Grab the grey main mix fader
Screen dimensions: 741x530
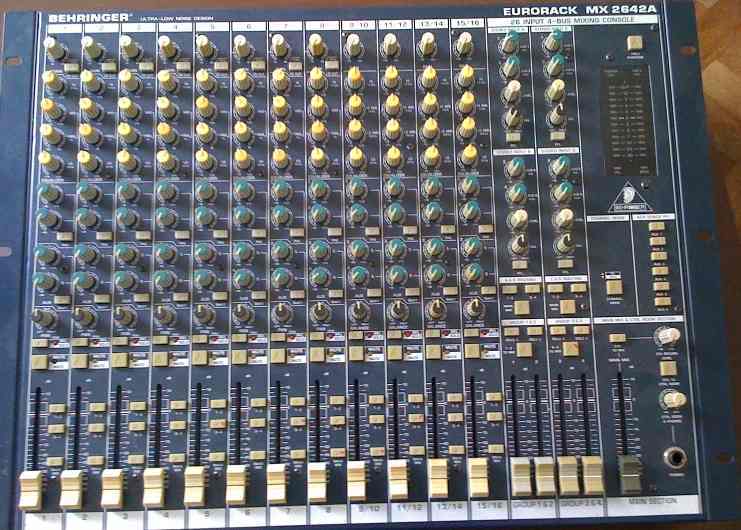click(629, 475)
